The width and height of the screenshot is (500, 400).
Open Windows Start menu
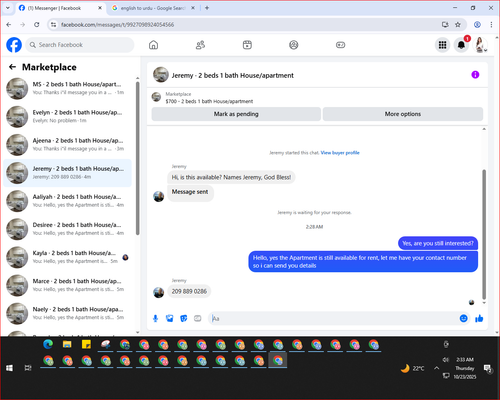tap(9, 368)
